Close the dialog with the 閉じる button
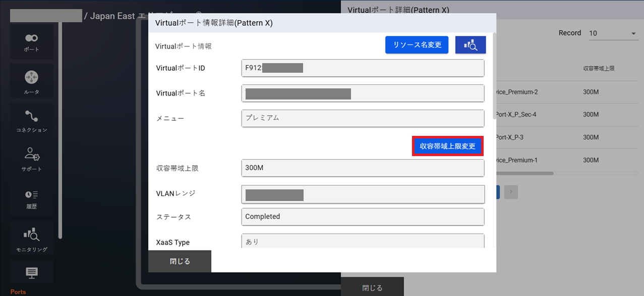 180,261
